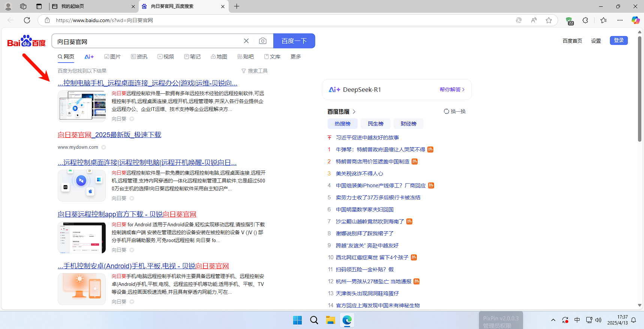
Task: Open the browser extensions puzzle icon
Action: click(585, 20)
